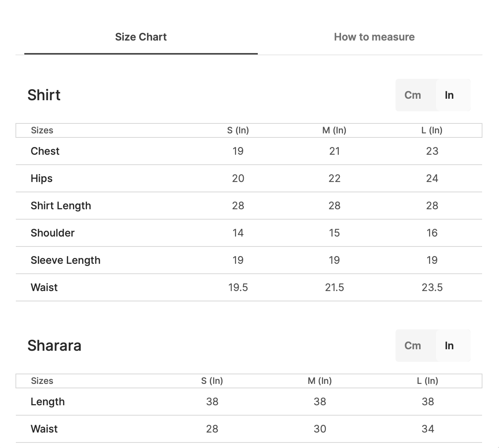Click the Shoulder row label
The width and height of the screenshot is (499, 448).
(x=53, y=233)
